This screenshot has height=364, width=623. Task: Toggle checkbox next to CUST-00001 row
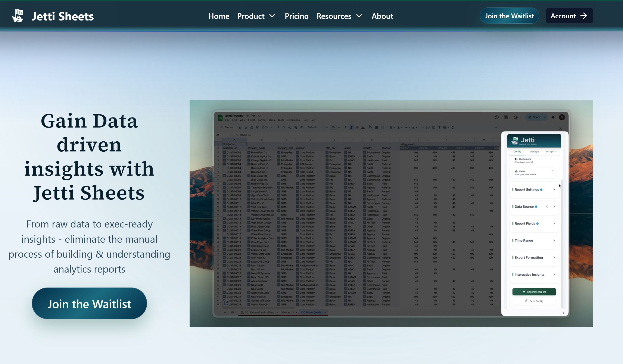pos(224,153)
